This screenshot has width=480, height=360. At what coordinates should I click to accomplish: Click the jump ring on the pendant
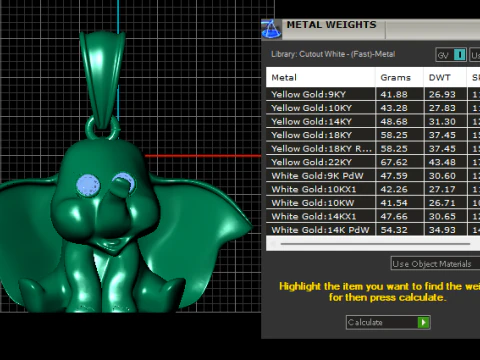point(102,129)
